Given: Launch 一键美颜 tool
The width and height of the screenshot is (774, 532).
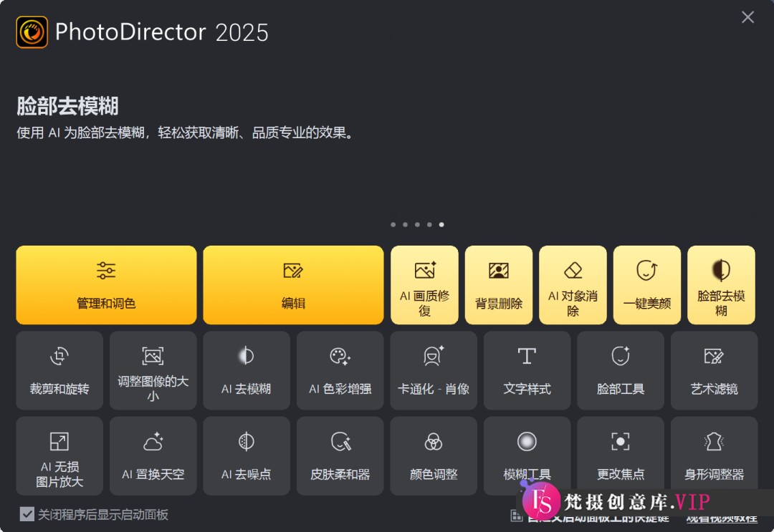Looking at the screenshot, I should 646,285.
